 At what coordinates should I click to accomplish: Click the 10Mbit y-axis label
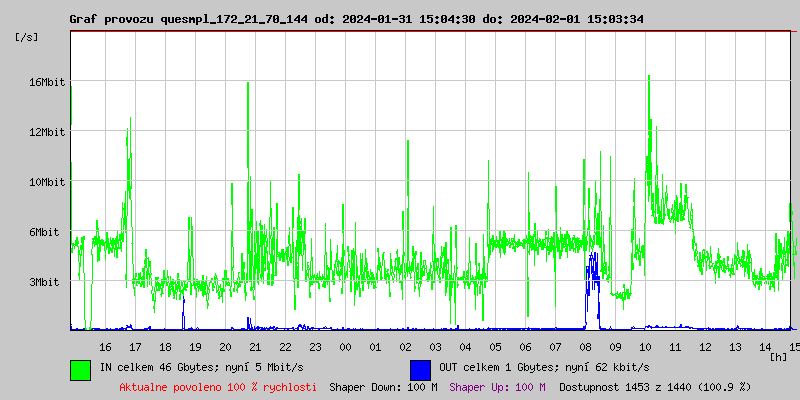[x=46, y=182]
